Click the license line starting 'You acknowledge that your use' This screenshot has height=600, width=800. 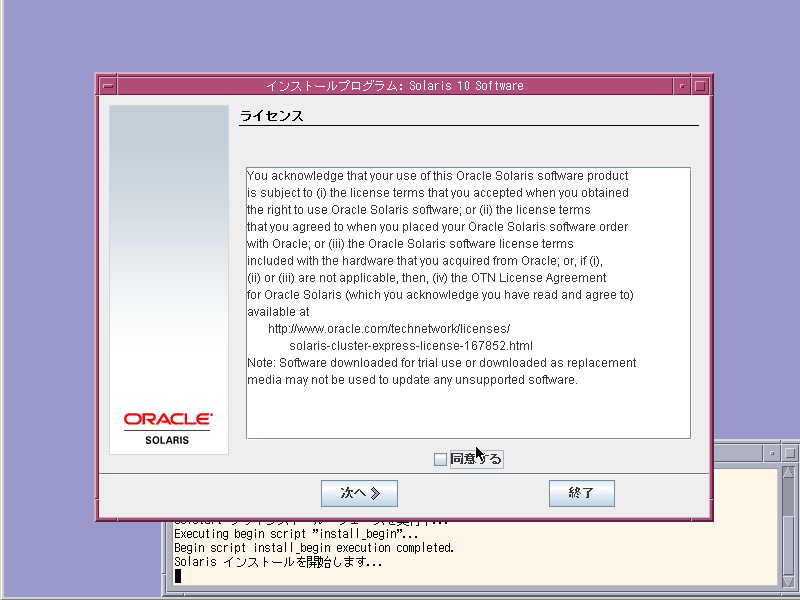[438, 176]
